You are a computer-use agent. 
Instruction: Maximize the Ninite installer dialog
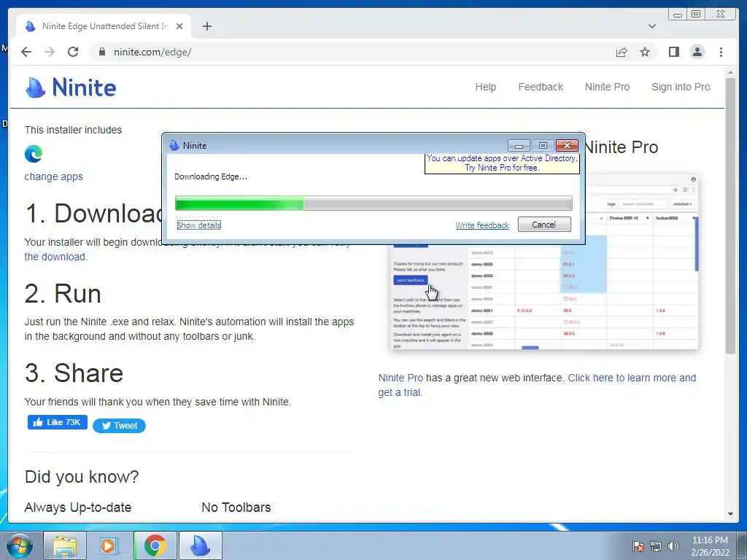(543, 145)
